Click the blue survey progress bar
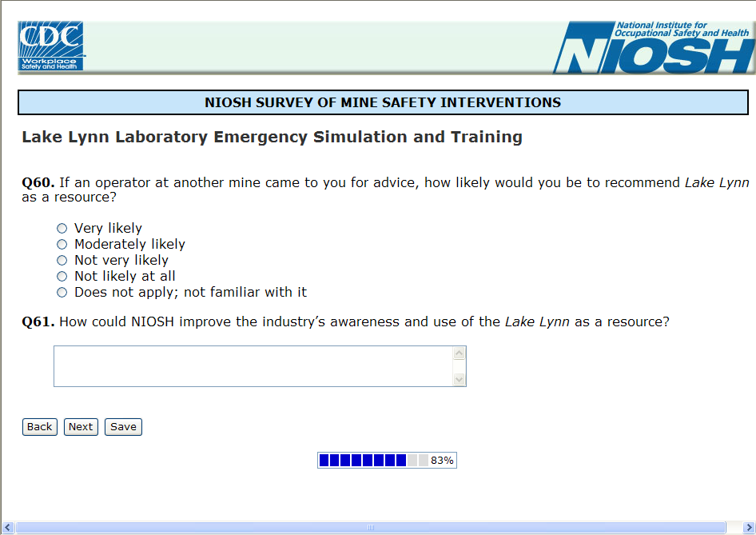The height and width of the screenshot is (535, 756). point(363,461)
